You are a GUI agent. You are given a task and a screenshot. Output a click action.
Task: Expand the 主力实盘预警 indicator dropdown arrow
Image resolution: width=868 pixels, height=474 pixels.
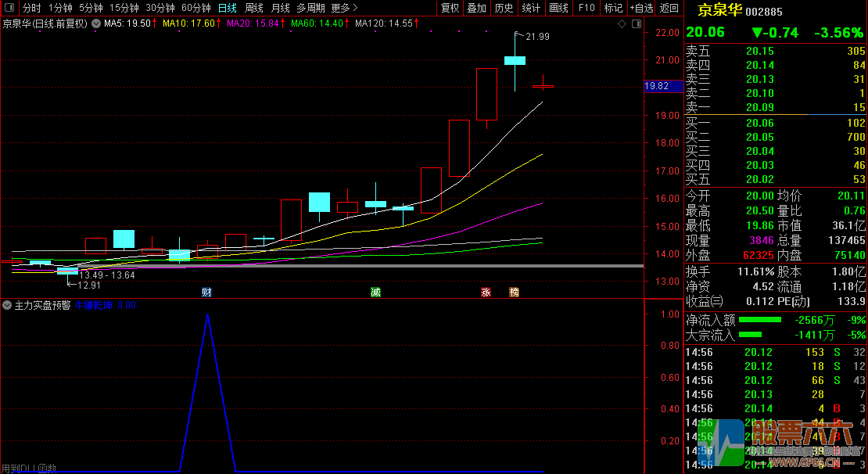point(7,305)
